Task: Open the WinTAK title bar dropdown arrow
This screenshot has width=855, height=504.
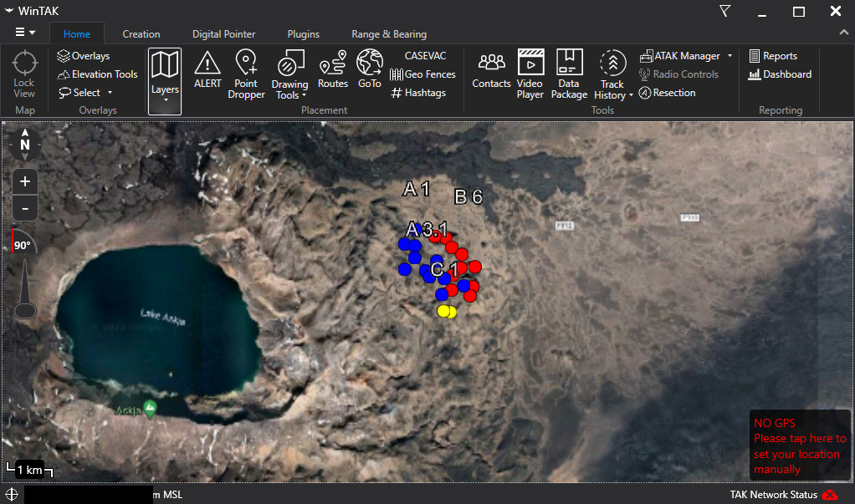Action: pyautogui.click(x=8, y=10)
